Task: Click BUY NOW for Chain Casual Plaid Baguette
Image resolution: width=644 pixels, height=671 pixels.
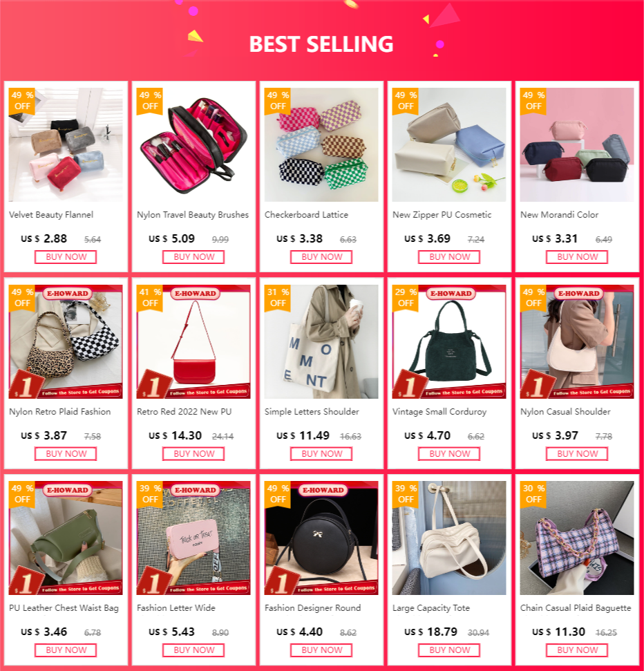Action: click(577, 650)
